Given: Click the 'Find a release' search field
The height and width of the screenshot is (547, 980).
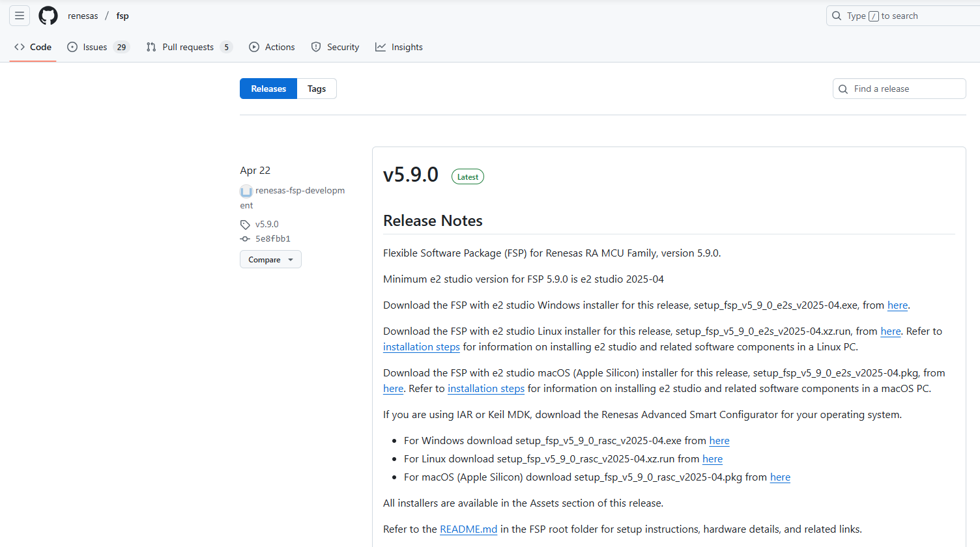Looking at the screenshot, I should click(899, 89).
